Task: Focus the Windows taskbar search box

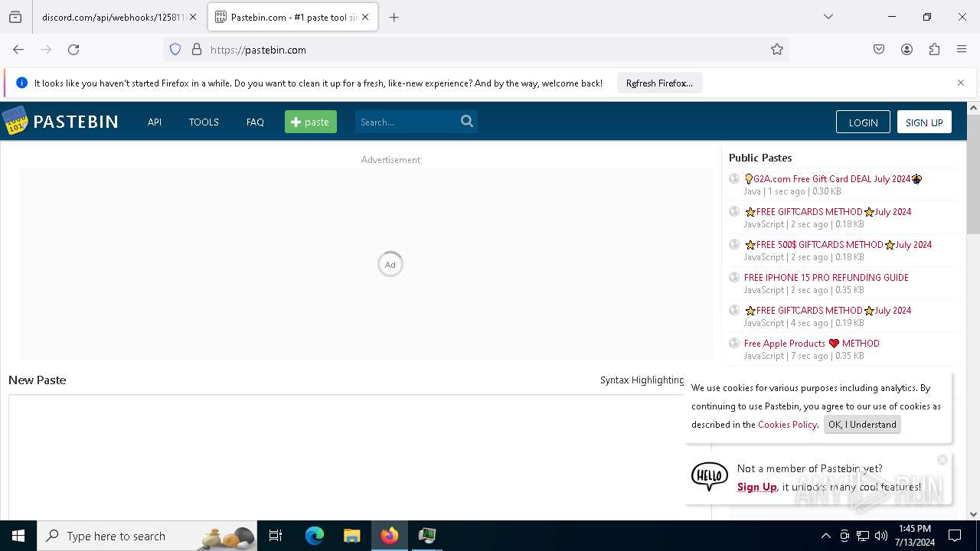Action: (147, 536)
